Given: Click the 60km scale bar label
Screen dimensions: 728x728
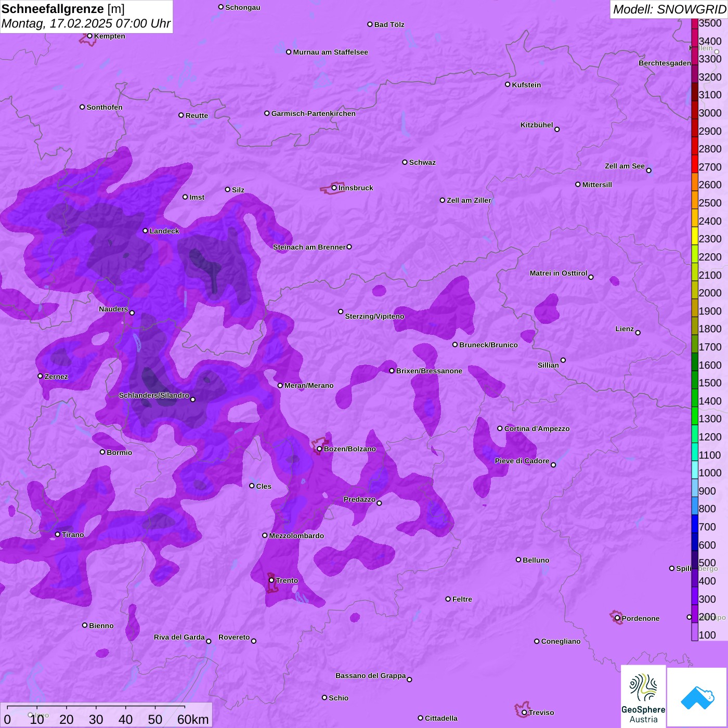Looking at the screenshot, I should [193, 719].
